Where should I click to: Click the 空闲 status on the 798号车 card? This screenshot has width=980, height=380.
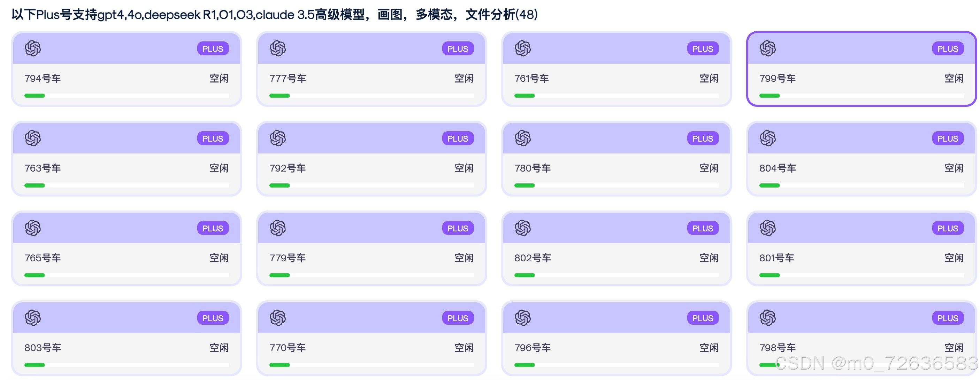954,348
